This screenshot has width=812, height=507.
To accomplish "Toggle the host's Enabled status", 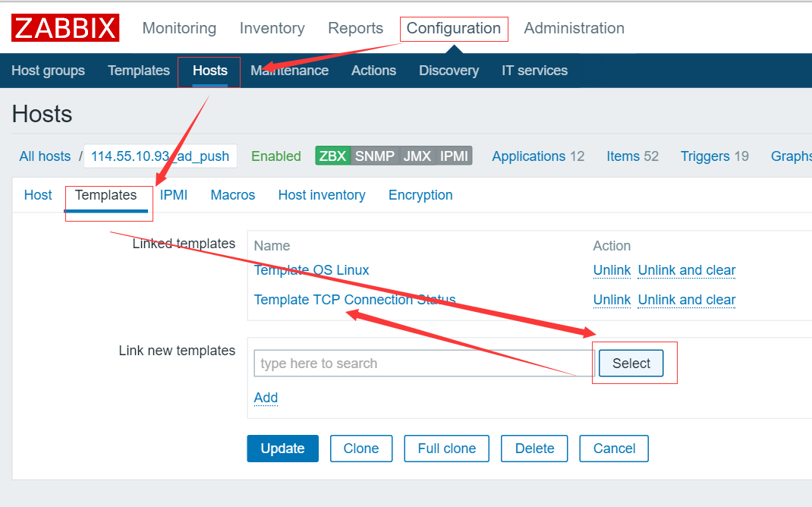I will tap(275, 156).
